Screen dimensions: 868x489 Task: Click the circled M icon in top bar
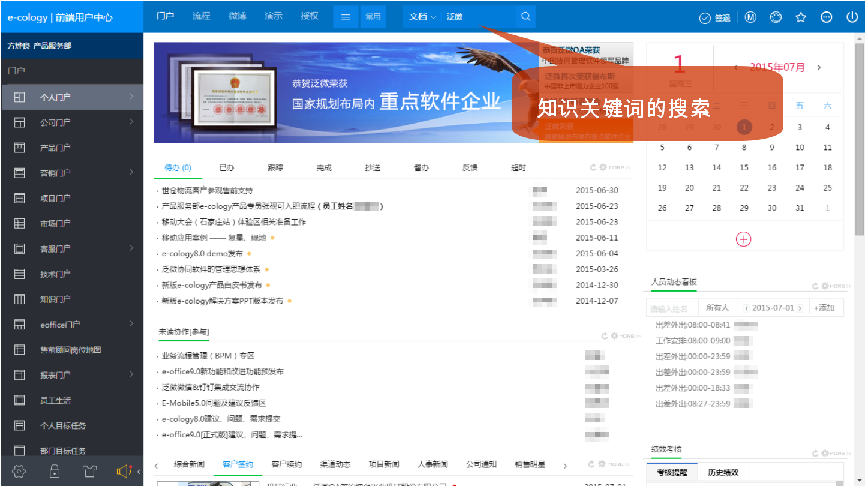tap(750, 17)
